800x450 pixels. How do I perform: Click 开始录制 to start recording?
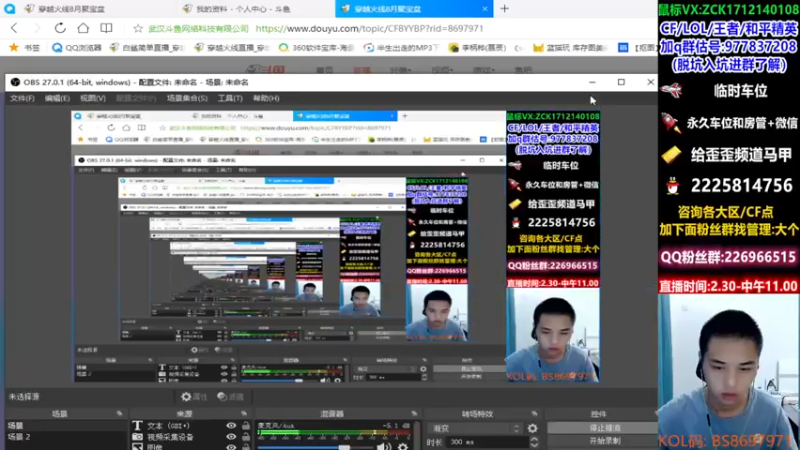point(604,441)
